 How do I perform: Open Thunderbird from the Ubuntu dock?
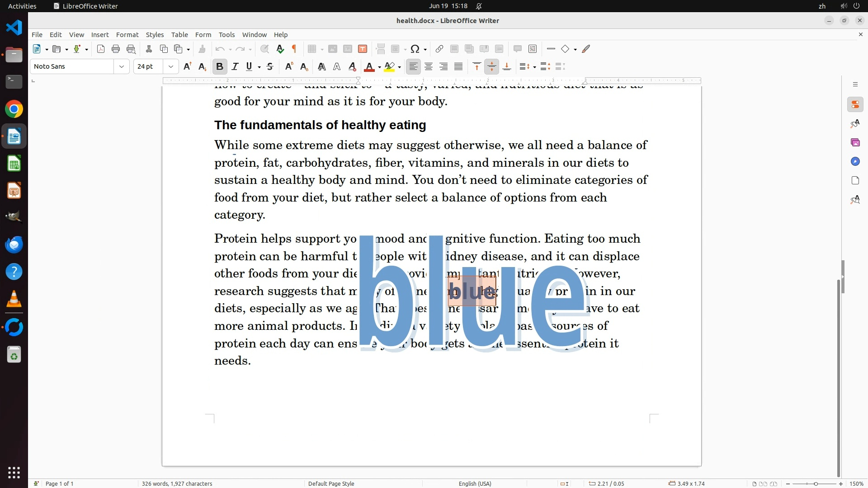coord(14,244)
